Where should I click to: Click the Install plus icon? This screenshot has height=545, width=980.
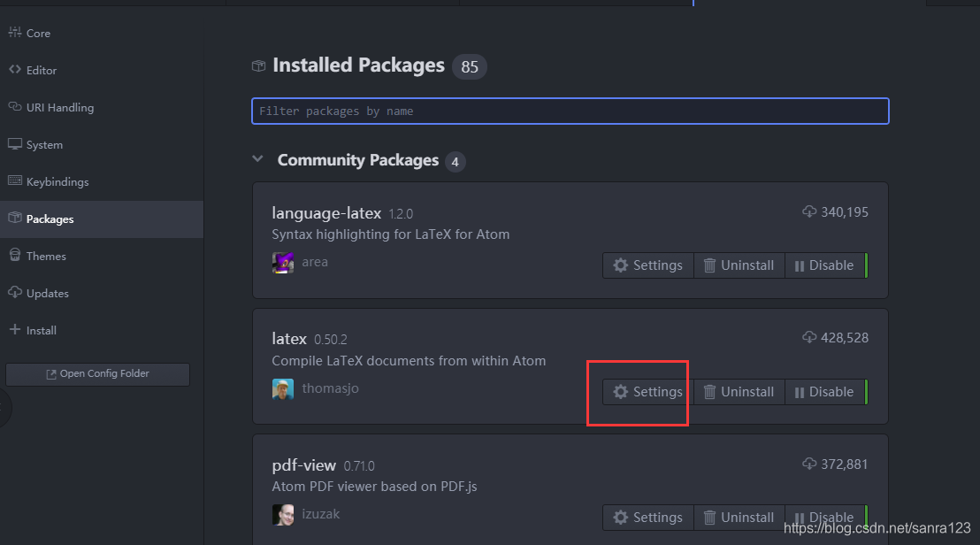pos(15,329)
